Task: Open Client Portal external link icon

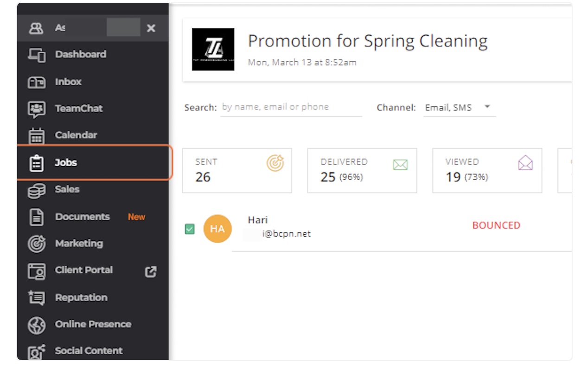Action: (x=151, y=271)
